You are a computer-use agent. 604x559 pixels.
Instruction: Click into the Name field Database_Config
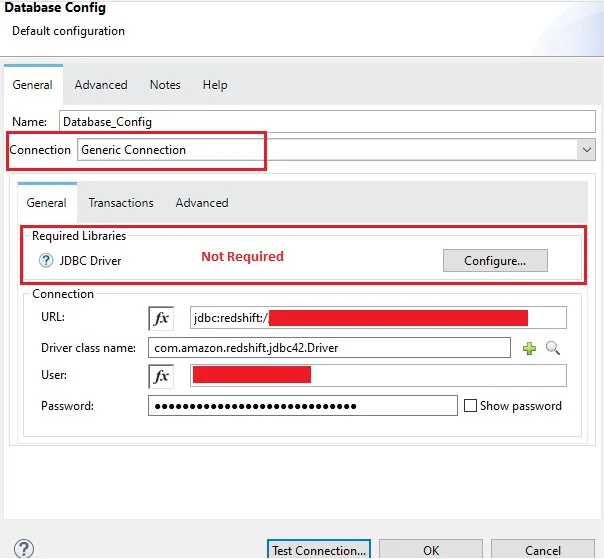pos(327,122)
